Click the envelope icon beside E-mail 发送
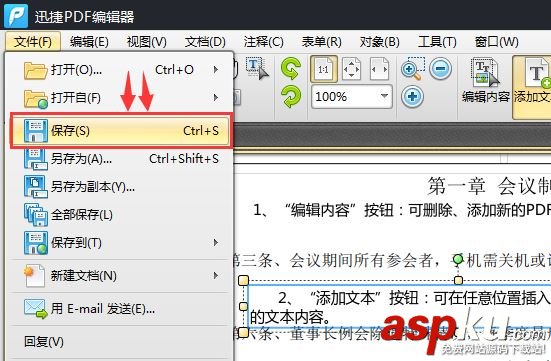This screenshot has height=361, width=551. point(35,309)
